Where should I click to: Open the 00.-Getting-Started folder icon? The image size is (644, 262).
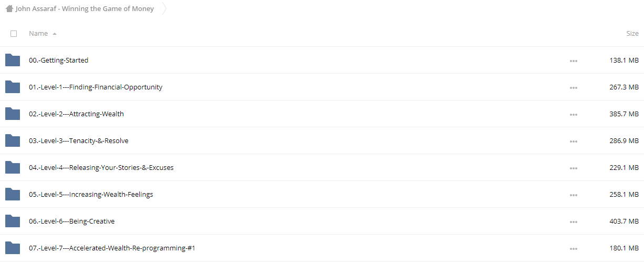click(x=13, y=60)
